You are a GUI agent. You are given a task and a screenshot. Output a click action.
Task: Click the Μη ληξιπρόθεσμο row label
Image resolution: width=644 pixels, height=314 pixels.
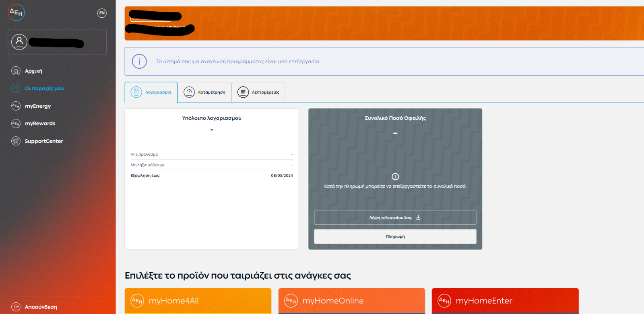click(x=147, y=165)
